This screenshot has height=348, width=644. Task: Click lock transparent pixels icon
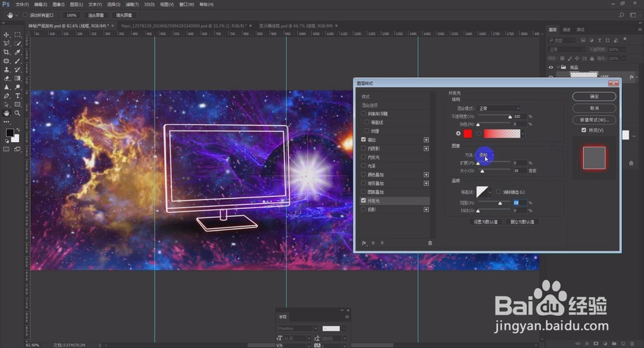tap(562, 59)
